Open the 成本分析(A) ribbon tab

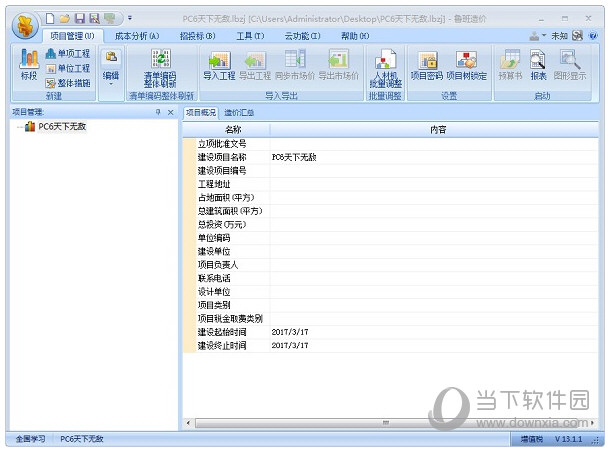[137, 35]
